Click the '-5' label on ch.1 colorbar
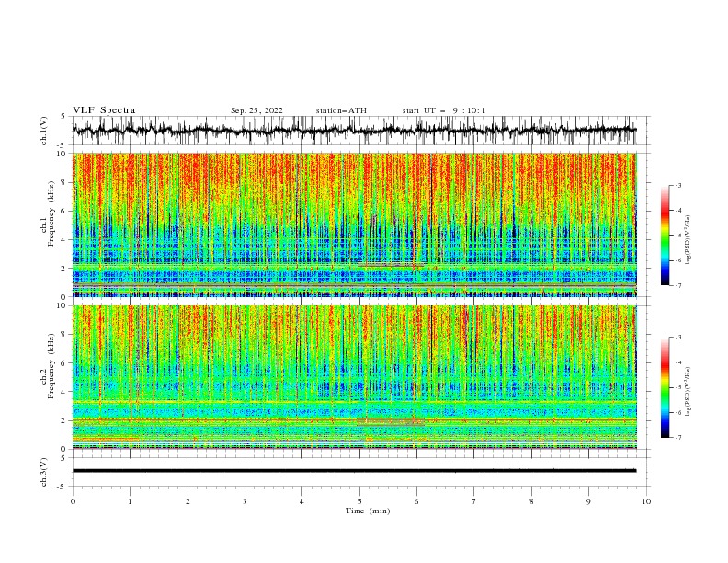 (x=677, y=236)
